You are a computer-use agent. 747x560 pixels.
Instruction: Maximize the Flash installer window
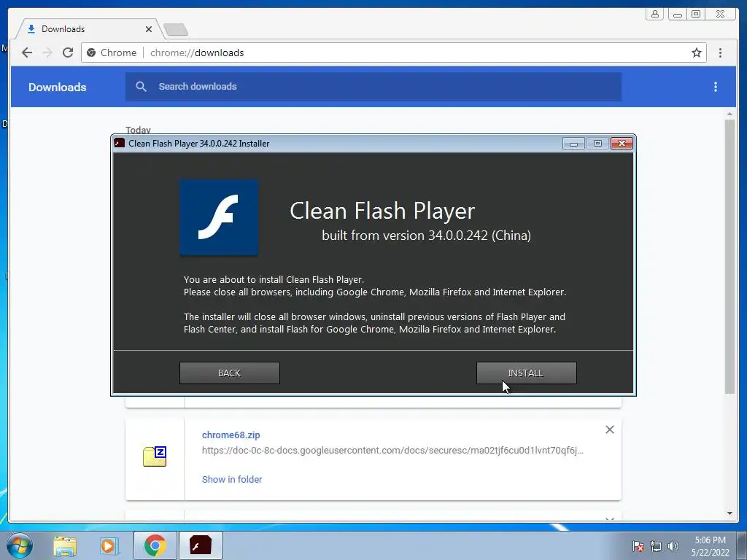(597, 144)
